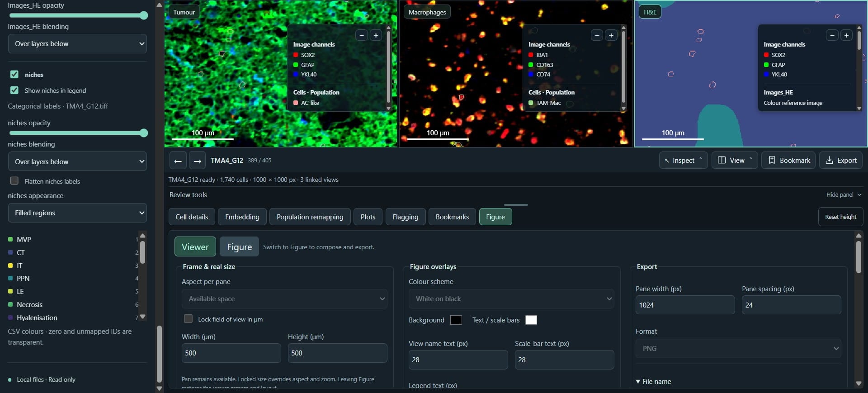Open Colour scheme dropdown
Screen dimensions: 868x393
511,299
